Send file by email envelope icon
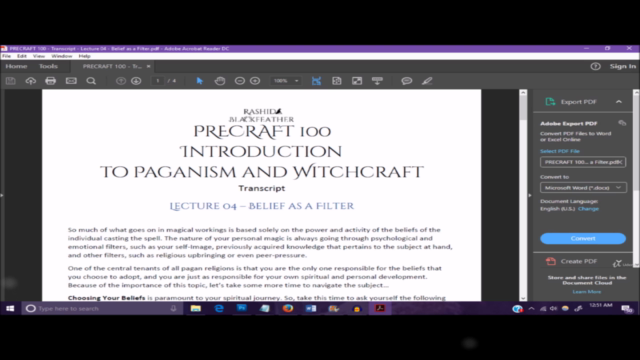 click(x=71, y=81)
